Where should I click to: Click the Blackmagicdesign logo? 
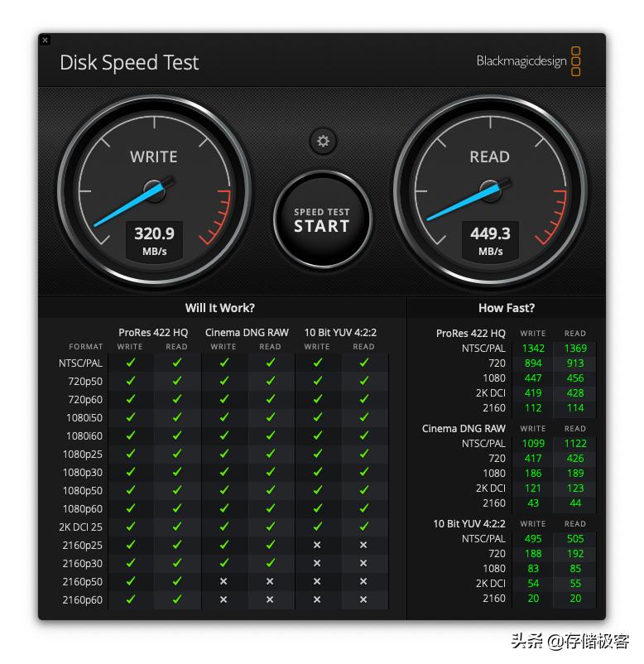[528, 61]
